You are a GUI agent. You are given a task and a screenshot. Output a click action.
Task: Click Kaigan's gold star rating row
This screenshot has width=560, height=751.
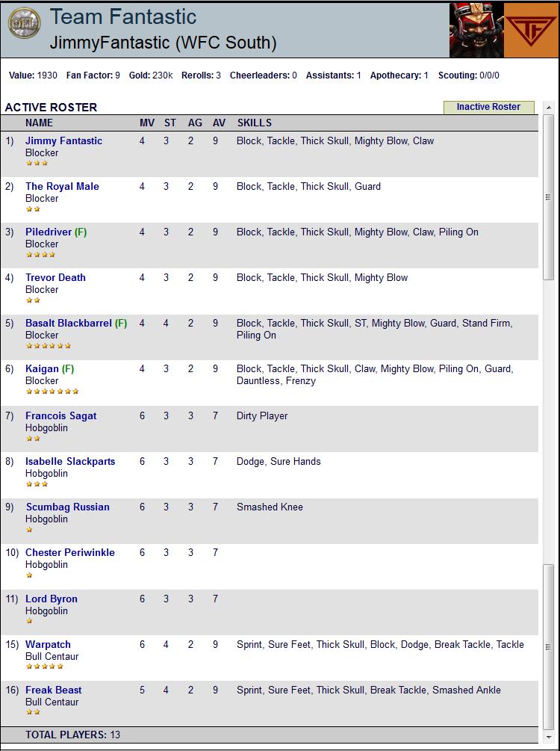click(x=52, y=392)
